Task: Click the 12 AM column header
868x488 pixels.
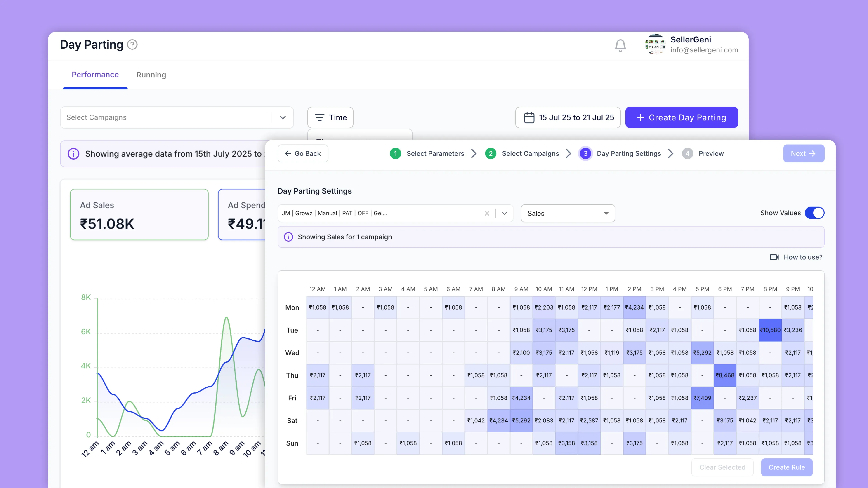Action: click(317, 289)
